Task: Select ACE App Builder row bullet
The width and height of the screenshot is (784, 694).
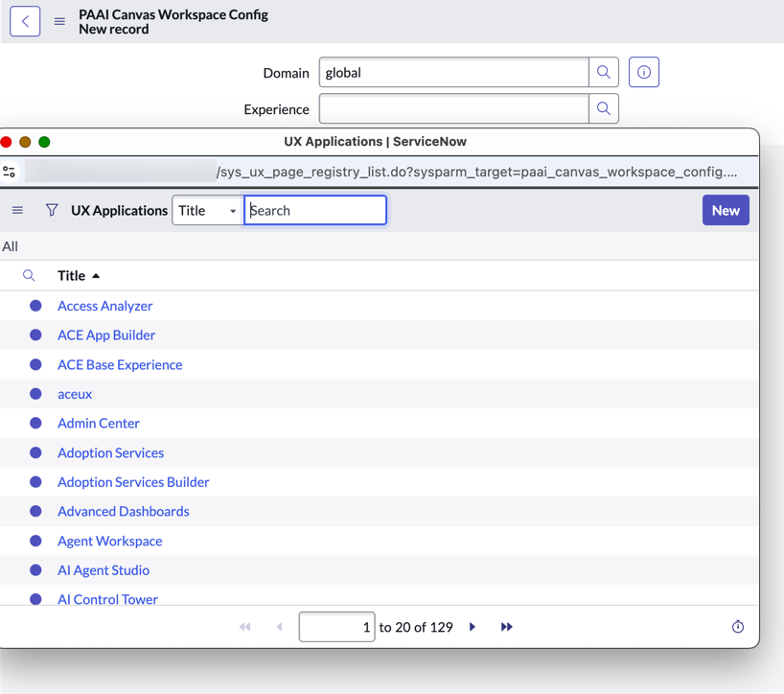Action: coord(35,335)
